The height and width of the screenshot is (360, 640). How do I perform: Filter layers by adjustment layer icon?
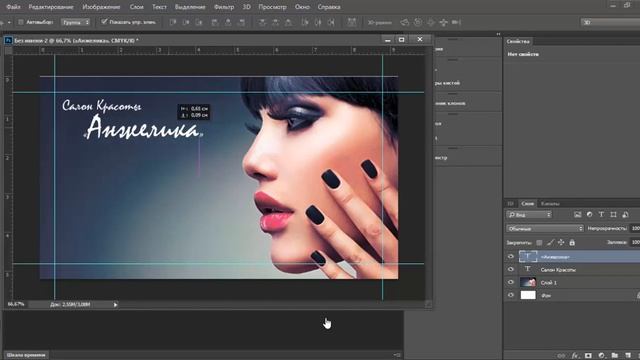coord(589,215)
